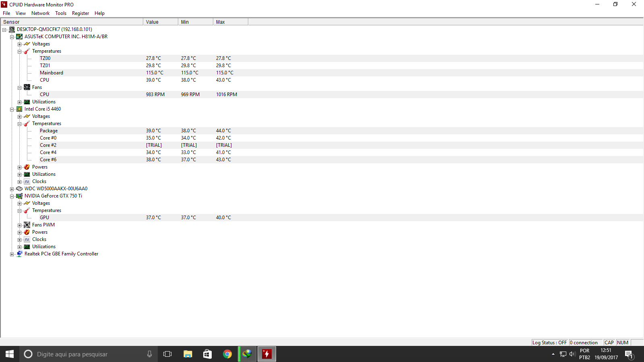Expand Fans PWM under GeForce GTX 750 Ti
644x362 pixels.
[x=19, y=225]
